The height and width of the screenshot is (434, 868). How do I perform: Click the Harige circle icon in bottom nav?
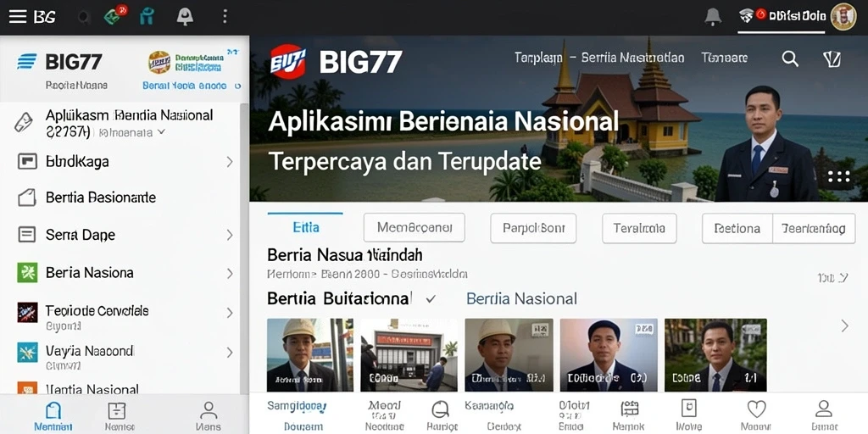pyautogui.click(x=440, y=409)
